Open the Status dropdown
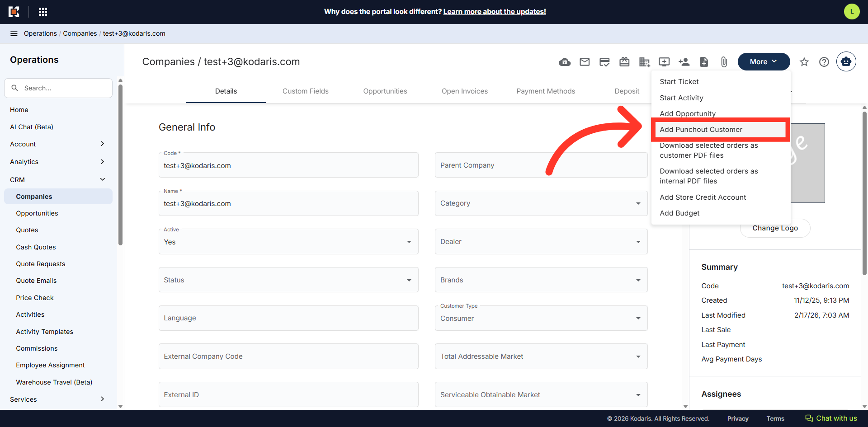Screen dimensions: 868x427 (x=288, y=280)
